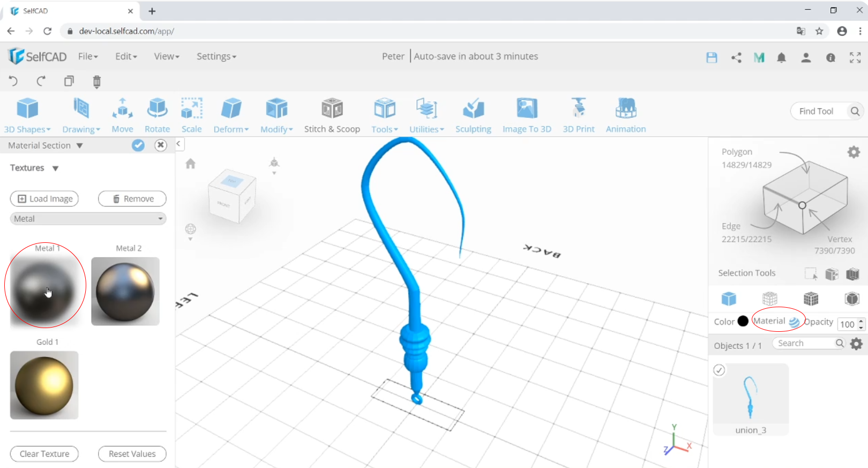868x468 pixels.
Task: Open the Modify tool menu
Action: point(276,115)
